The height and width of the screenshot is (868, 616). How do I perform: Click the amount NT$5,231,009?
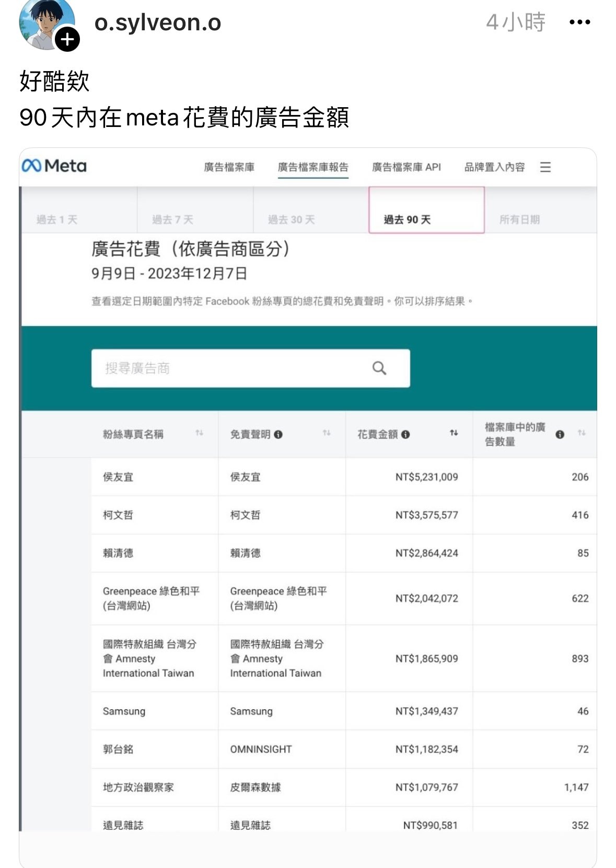click(427, 477)
